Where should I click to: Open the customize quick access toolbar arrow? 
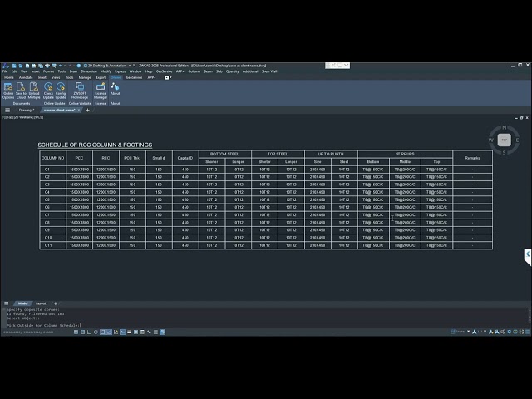tap(134, 66)
